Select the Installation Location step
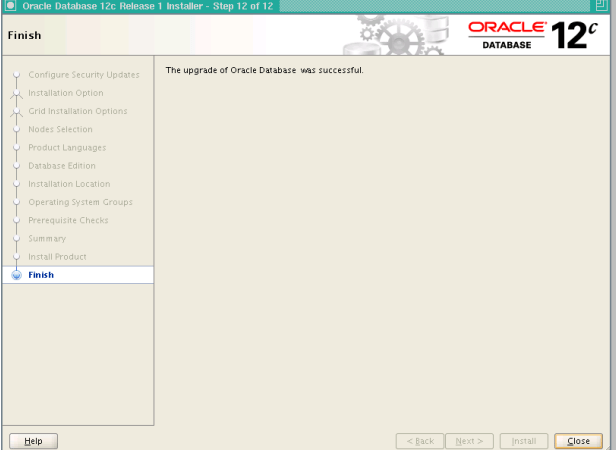616x450 pixels. [69, 184]
